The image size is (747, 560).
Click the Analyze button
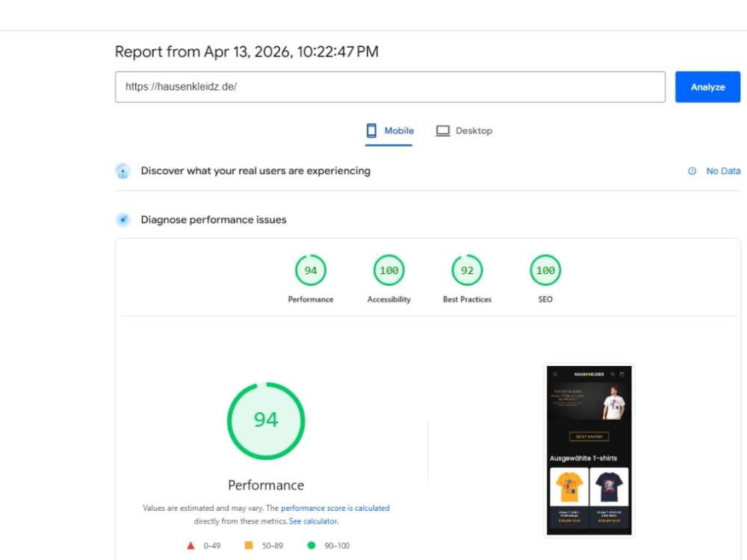707,87
